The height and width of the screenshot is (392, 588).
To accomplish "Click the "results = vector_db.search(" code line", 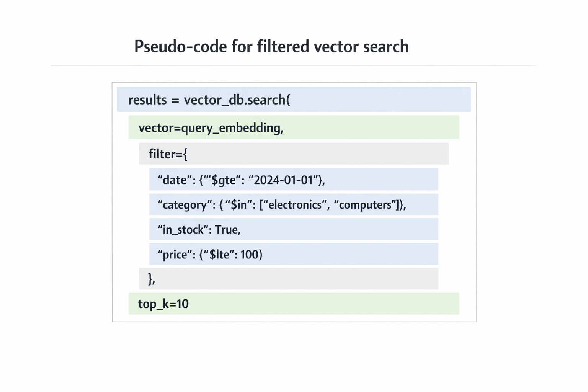I will (209, 100).
